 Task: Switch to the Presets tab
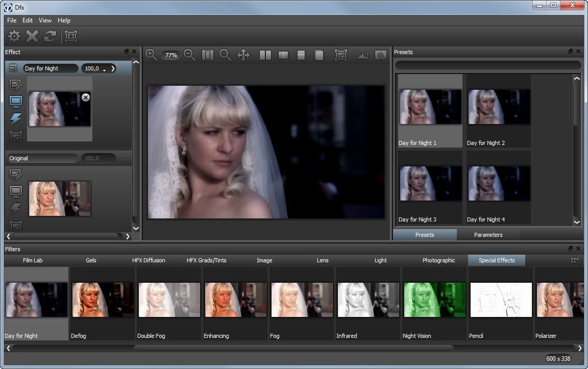pyautogui.click(x=425, y=235)
